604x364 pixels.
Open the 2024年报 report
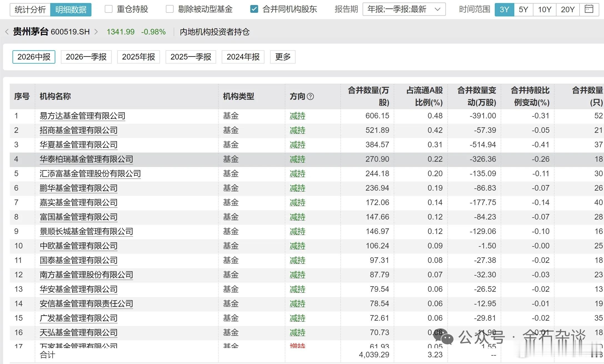click(243, 57)
